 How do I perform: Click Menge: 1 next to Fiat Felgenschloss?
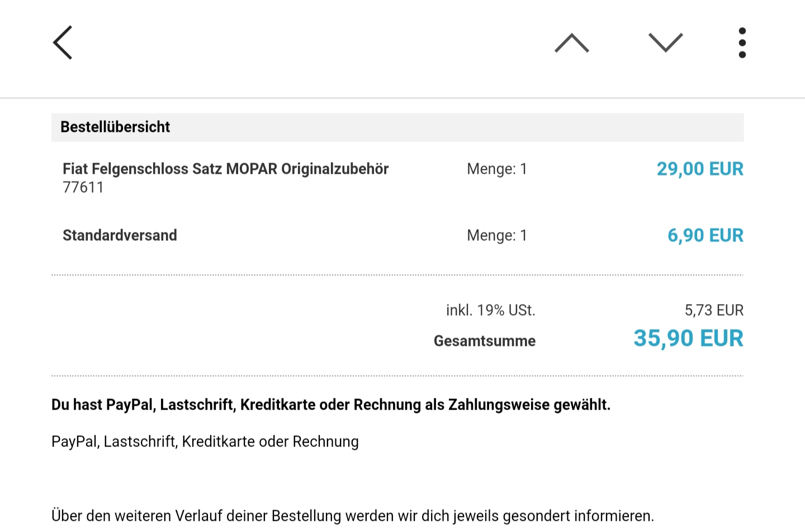click(x=496, y=169)
